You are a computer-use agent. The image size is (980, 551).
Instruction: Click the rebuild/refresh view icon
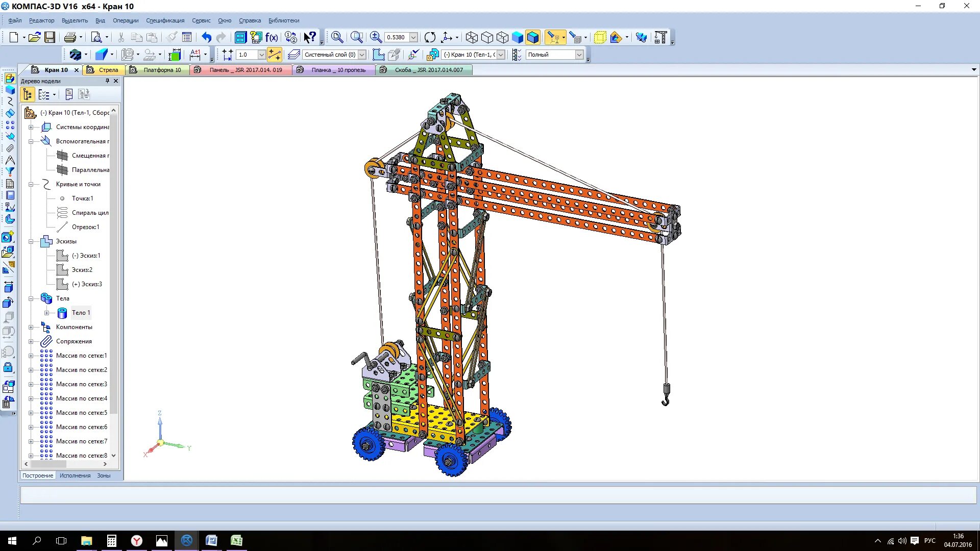click(x=430, y=37)
